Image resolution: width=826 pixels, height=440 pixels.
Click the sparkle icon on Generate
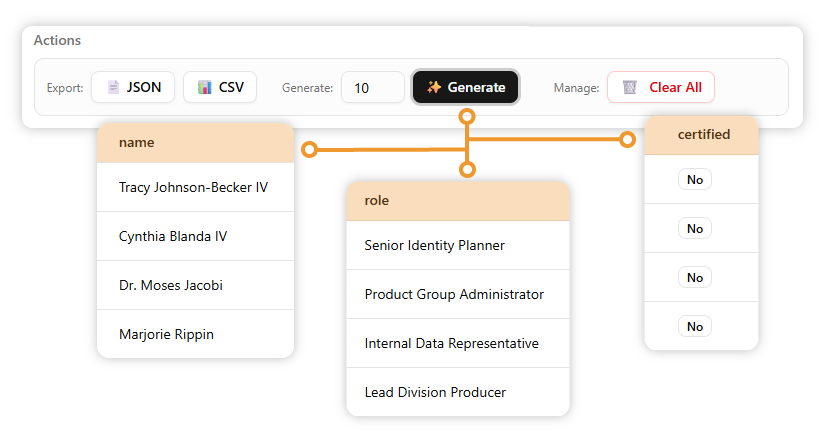434,87
